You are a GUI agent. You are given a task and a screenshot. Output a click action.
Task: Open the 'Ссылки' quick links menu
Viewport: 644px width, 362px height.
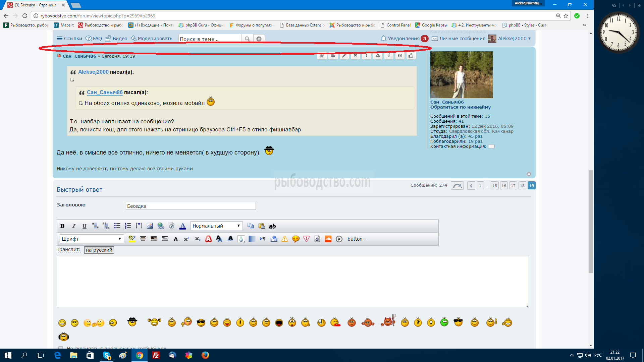click(x=69, y=39)
